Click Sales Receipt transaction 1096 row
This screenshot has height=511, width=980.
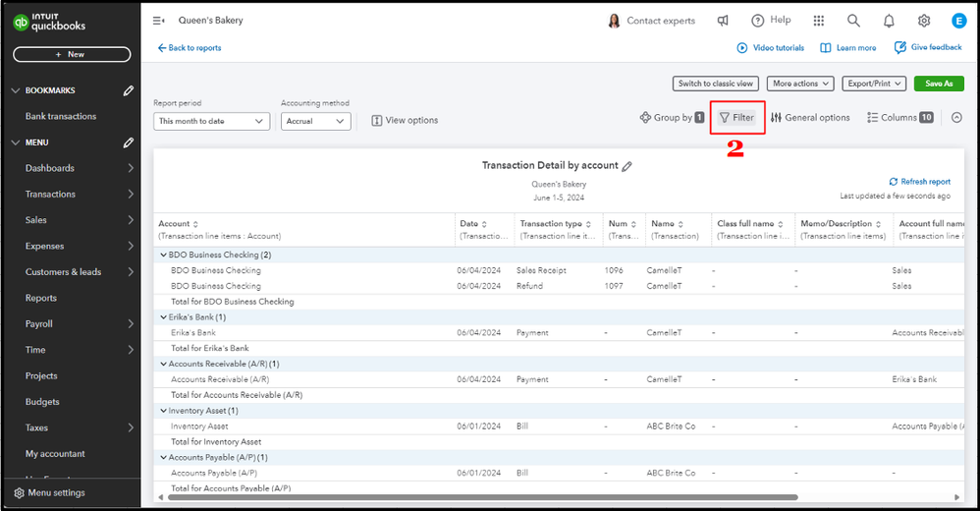(559, 271)
